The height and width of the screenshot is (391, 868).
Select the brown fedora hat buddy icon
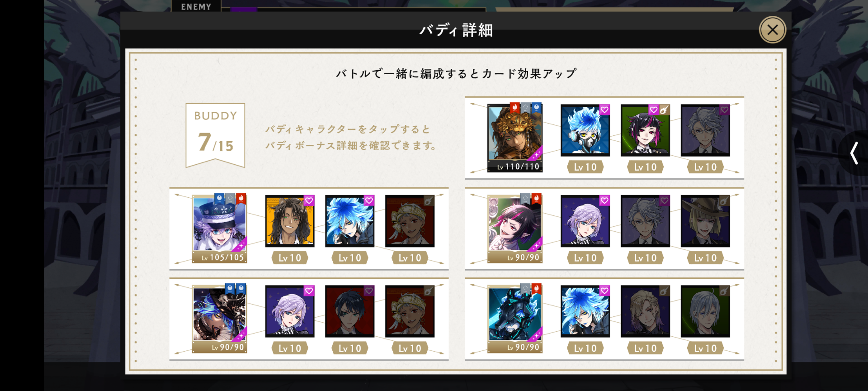pyautogui.click(x=705, y=221)
